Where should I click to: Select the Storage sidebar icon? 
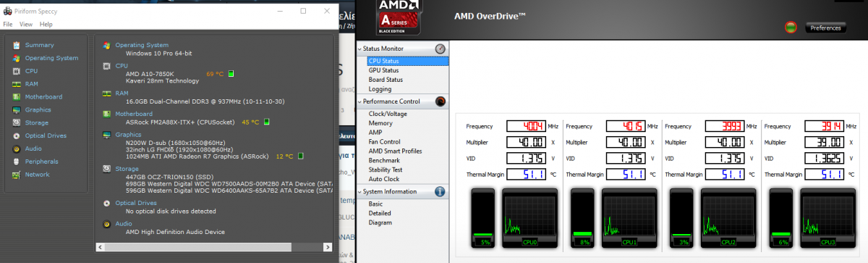[16, 123]
